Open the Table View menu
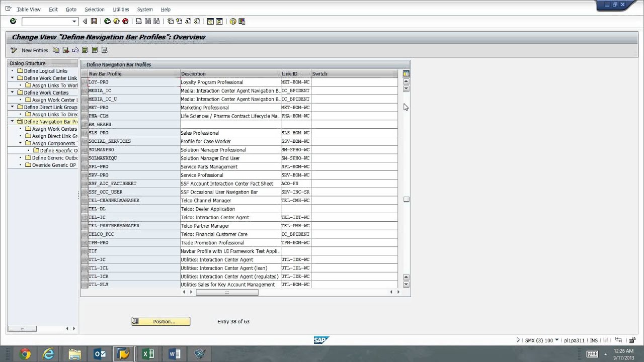Image resolution: width=644 pixels, height=362 pixels. click(x=28, y=10)
